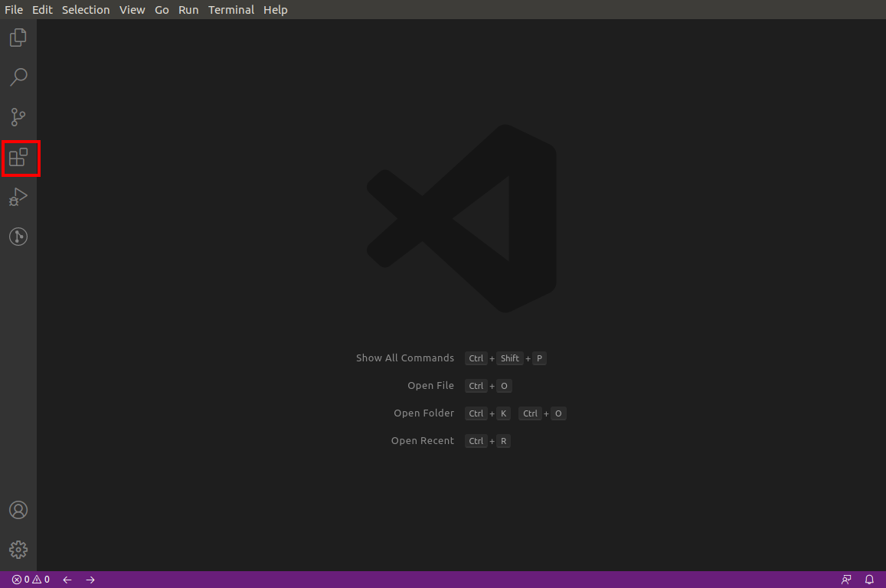Viewport: 886px width, 588px height.
Task: Click the Show All Commands label
Action: point(405,358)
